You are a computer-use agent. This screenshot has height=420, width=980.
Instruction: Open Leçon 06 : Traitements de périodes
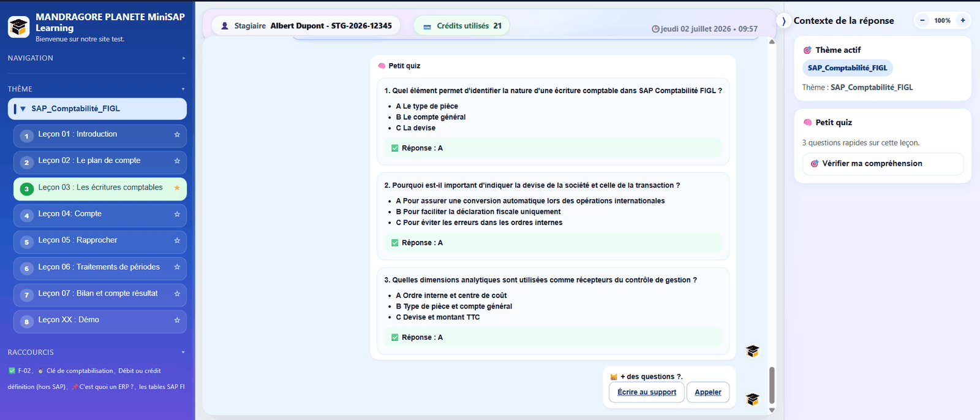pos(100,268)
